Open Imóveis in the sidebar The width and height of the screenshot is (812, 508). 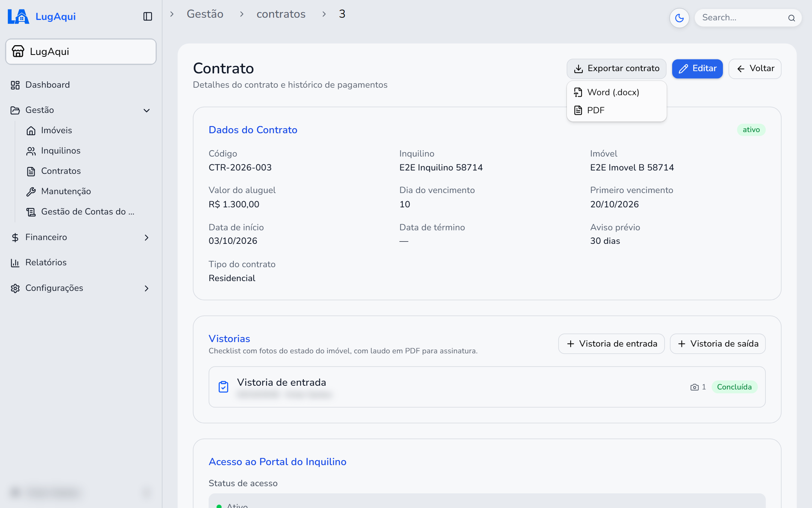pos(88,131)
